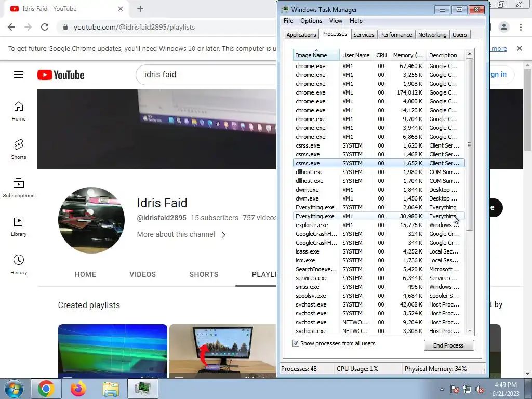Open the YouTube hamburger guide menu
The height and width of the screenshot is (399, 532).
19,75
